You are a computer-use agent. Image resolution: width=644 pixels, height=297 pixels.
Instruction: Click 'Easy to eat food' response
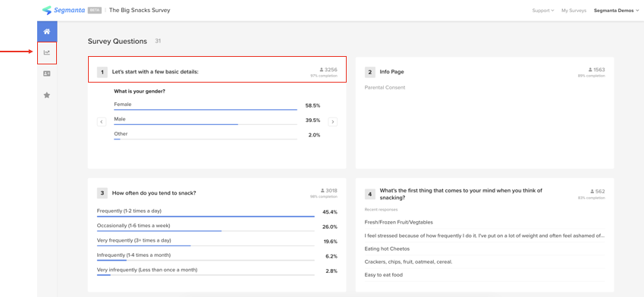point(384,275)
